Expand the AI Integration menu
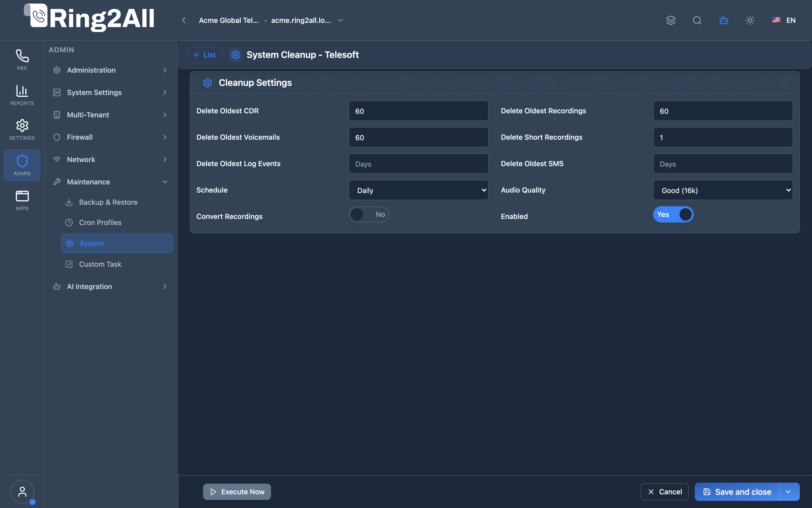 pos(110,287)
